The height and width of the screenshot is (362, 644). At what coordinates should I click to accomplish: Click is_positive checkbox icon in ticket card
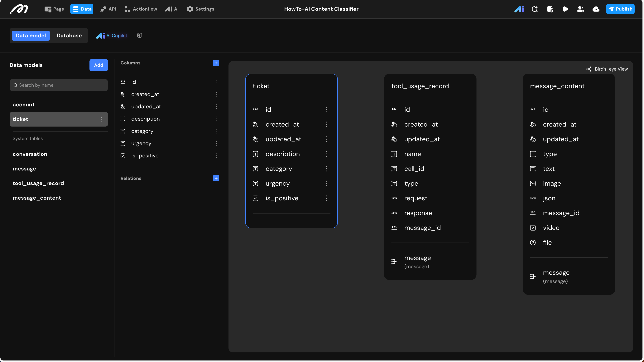255,198
